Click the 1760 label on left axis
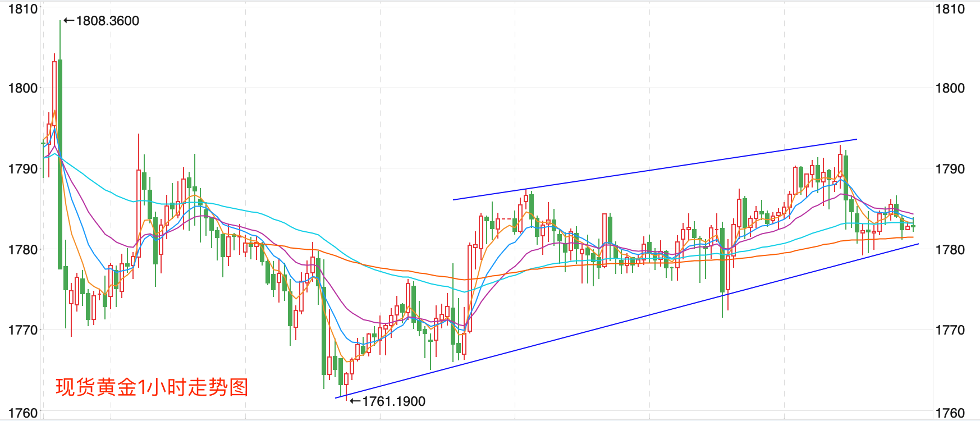This screenshot has width=980, height=421. click(23, 413)
